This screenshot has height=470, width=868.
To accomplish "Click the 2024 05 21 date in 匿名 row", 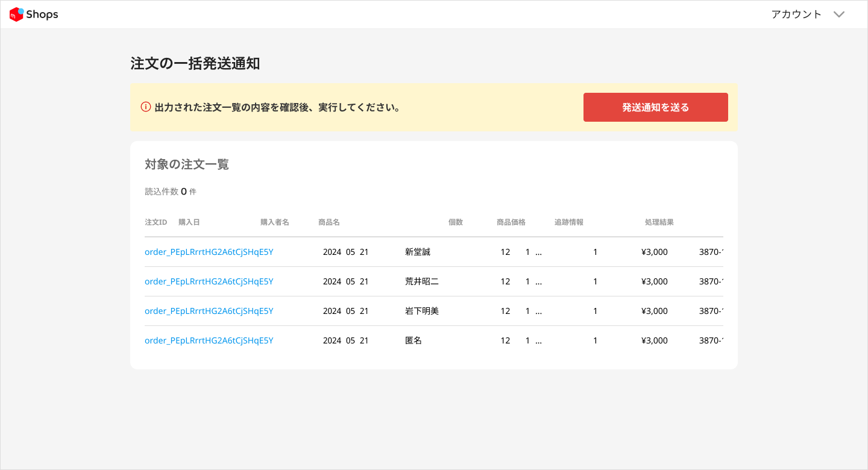I will (346, 340).
